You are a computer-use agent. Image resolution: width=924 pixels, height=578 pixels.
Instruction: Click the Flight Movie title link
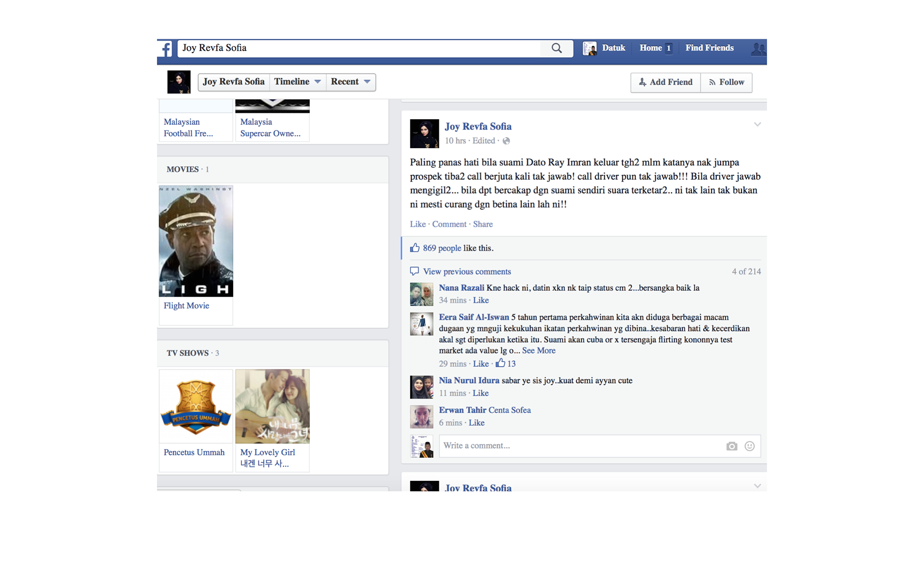click(186, 306)
